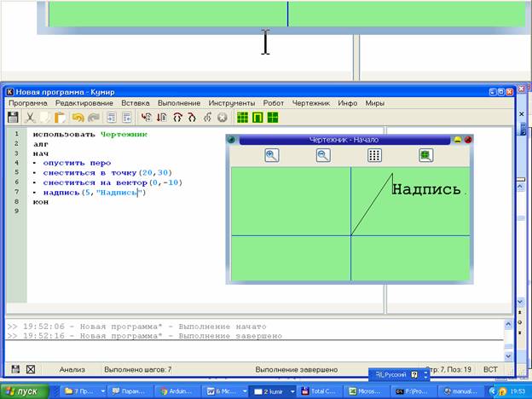Click the Анализ label in status bar
The image size is (532, 399).
click(72, 369)
